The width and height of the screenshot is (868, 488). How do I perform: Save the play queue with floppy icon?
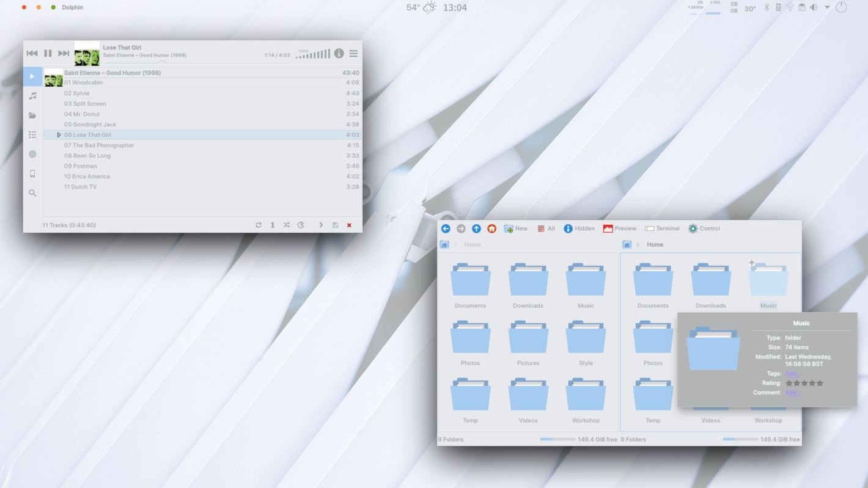(x=335, y=225)
